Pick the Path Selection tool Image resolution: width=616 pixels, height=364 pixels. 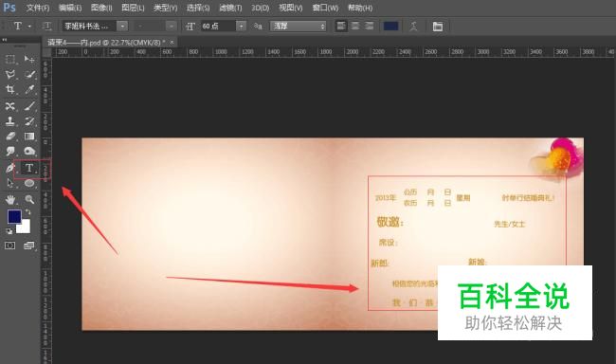pos(10,183)
